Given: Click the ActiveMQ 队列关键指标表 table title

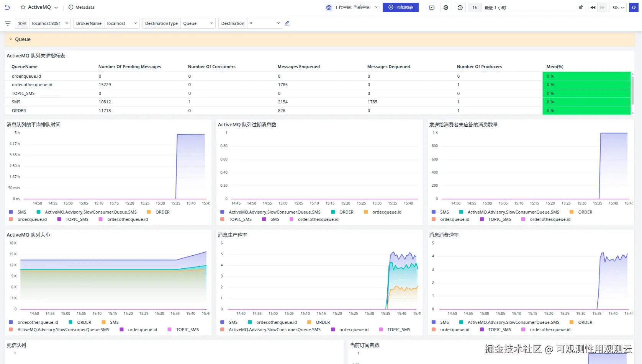Looking at the screenshot, I should pos(36,56).
